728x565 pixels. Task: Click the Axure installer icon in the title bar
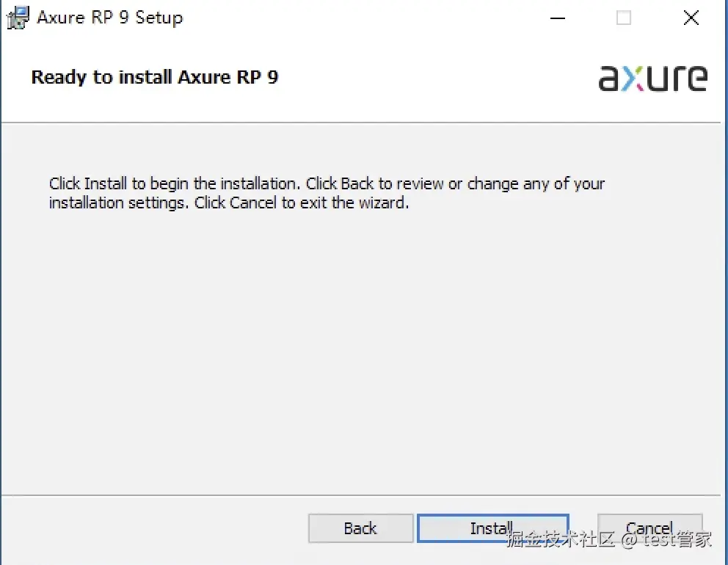(x=16, y=17)
